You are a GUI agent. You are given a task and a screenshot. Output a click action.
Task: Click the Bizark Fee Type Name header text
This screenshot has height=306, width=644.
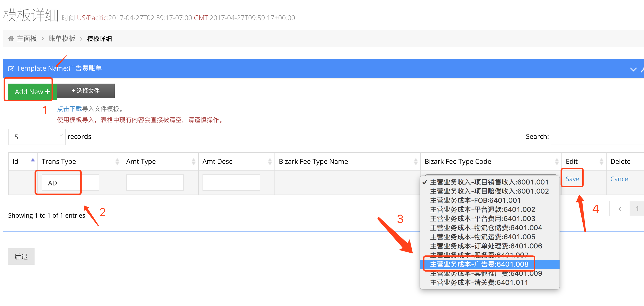(313, 162)
